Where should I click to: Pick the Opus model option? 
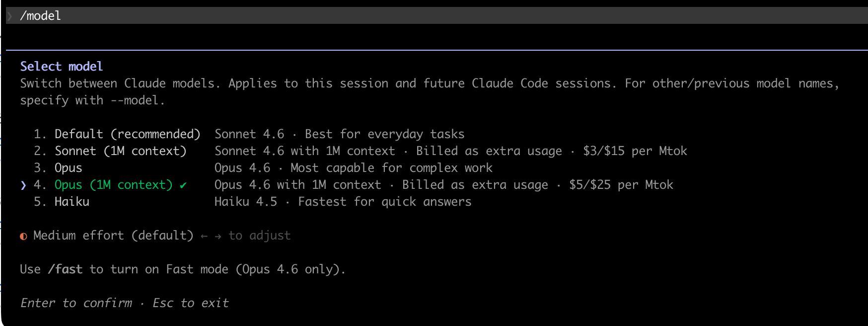coord(69,168)
